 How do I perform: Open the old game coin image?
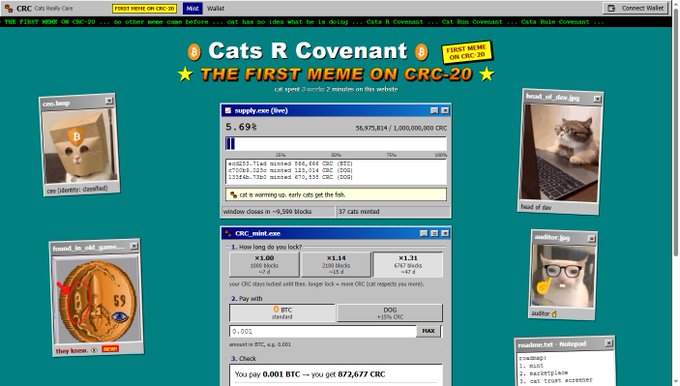96,300
